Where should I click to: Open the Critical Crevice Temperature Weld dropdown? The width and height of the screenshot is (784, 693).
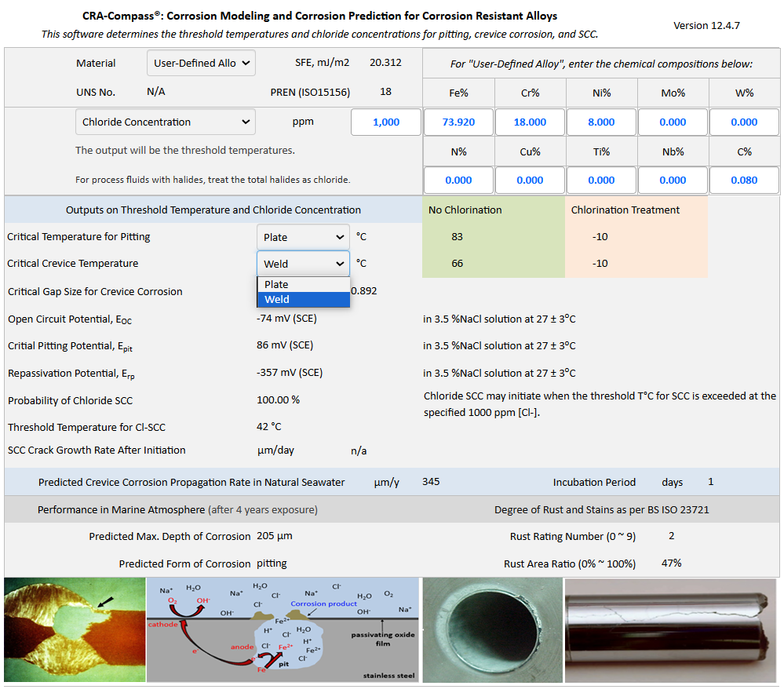pos(303,264)
